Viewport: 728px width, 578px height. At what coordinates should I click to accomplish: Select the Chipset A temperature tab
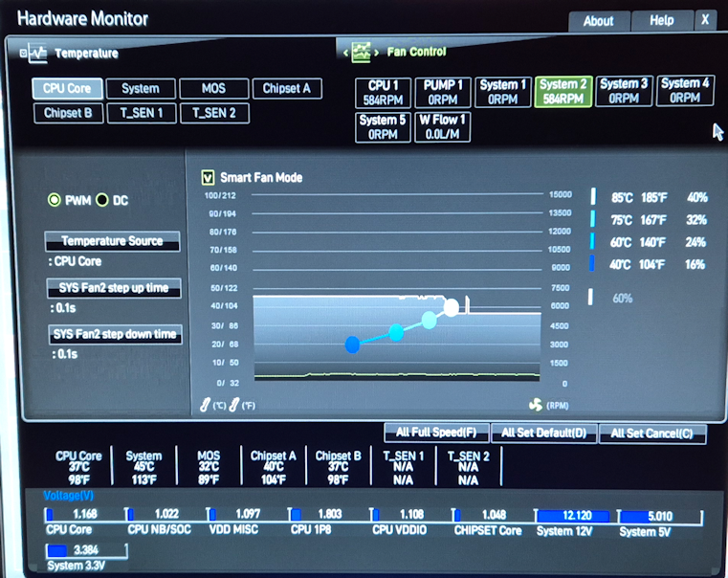pyautogui.click(x=287, y=88)
